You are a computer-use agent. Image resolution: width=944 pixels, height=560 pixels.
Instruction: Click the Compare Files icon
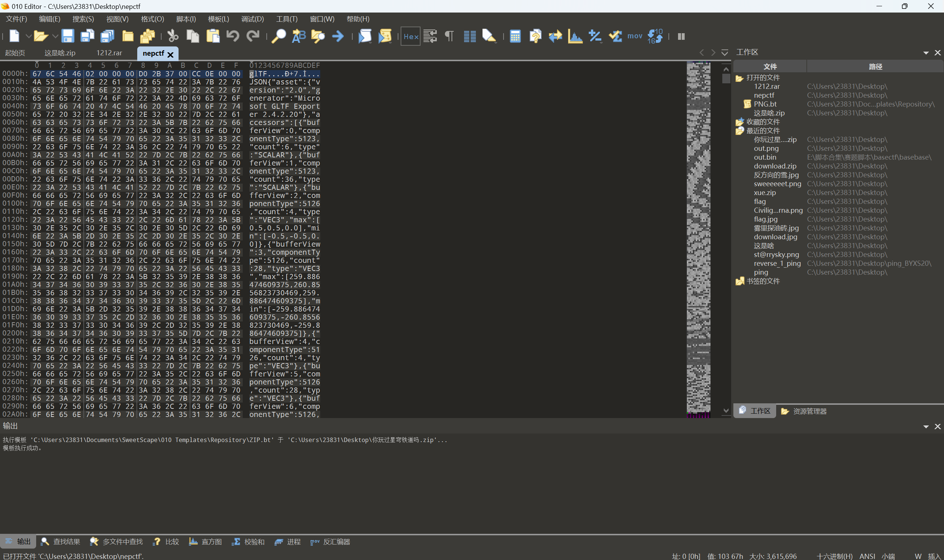[x=535, y=36]
